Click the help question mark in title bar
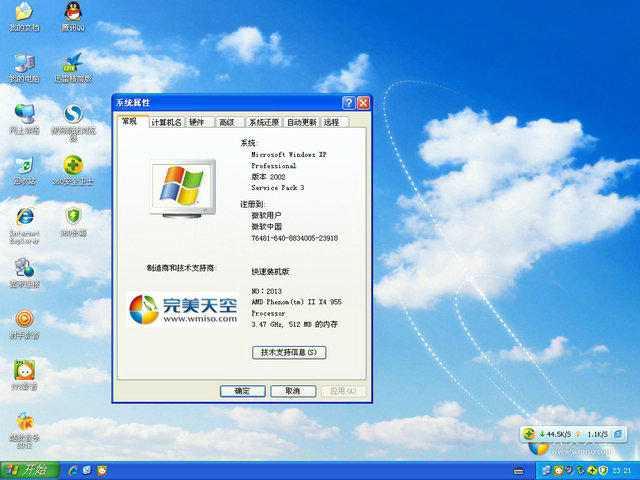Screen dimensions: 640x480 [x=348, y=103]
